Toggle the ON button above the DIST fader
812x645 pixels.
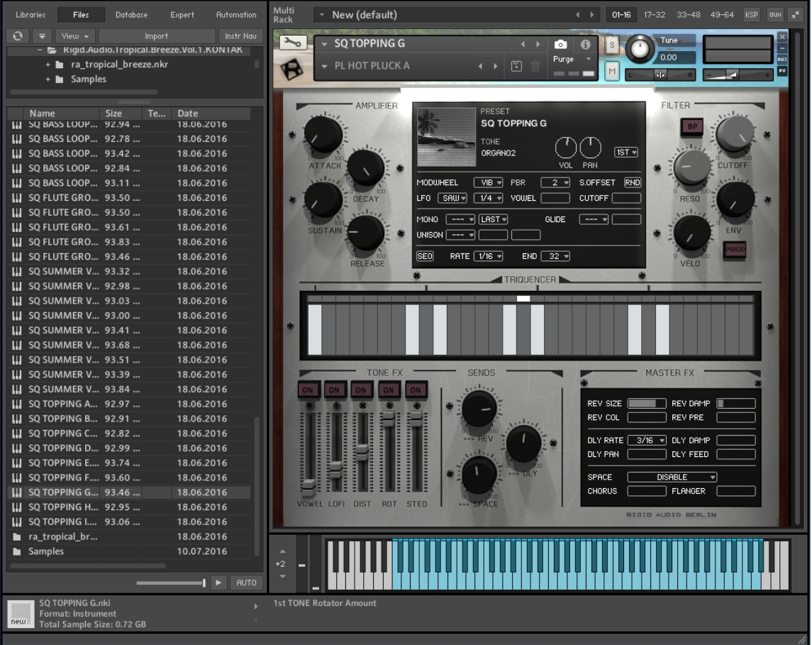pyautogui.click(x=361, y=390)
